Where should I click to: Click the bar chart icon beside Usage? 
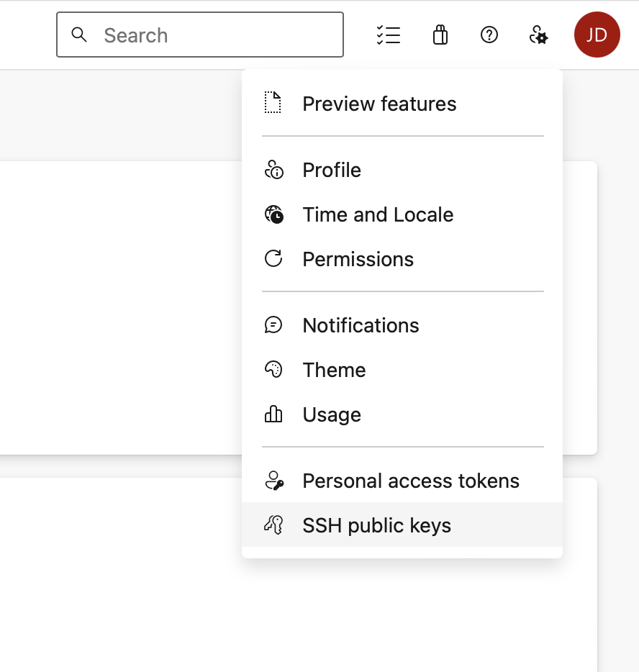pos(273,414)
